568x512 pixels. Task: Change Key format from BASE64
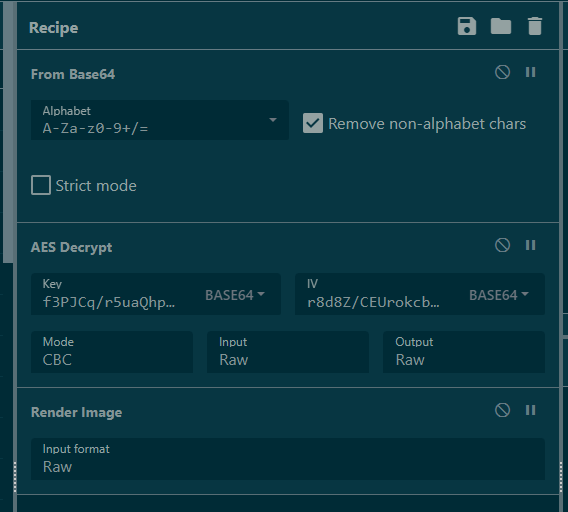click(x=235, y=295)
